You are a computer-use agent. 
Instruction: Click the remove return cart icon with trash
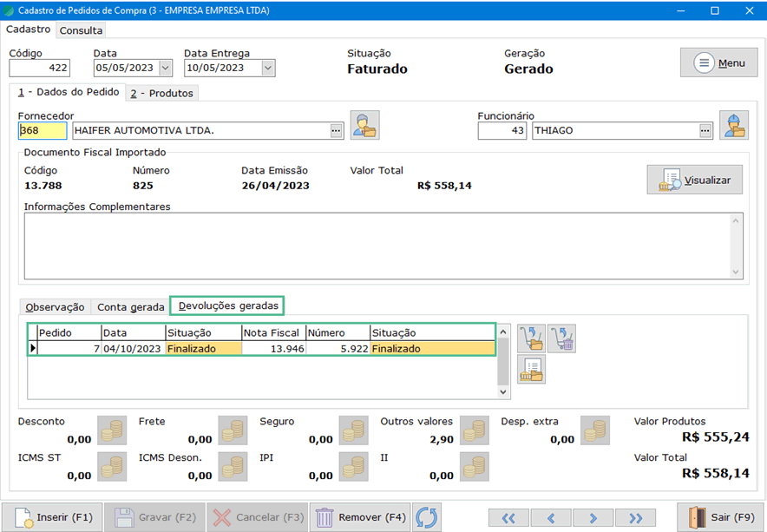coord(561,338)
